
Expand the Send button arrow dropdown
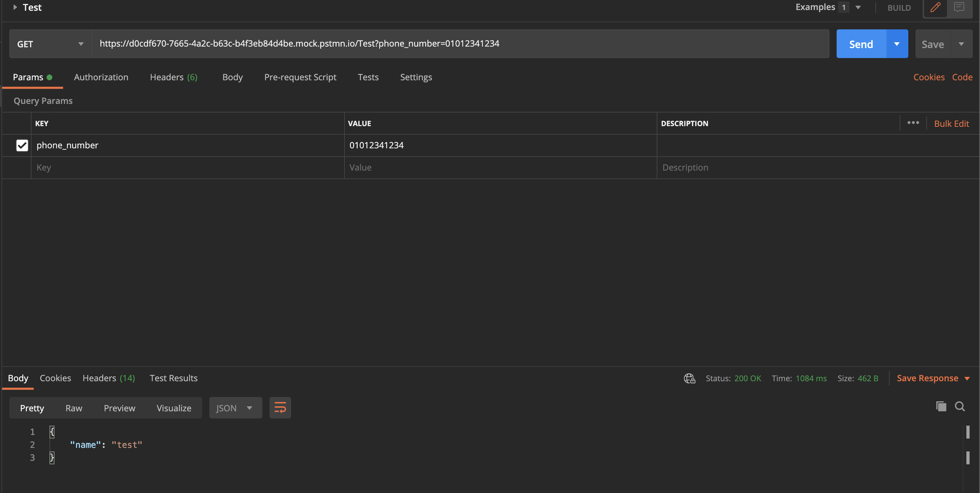[897, 44]
